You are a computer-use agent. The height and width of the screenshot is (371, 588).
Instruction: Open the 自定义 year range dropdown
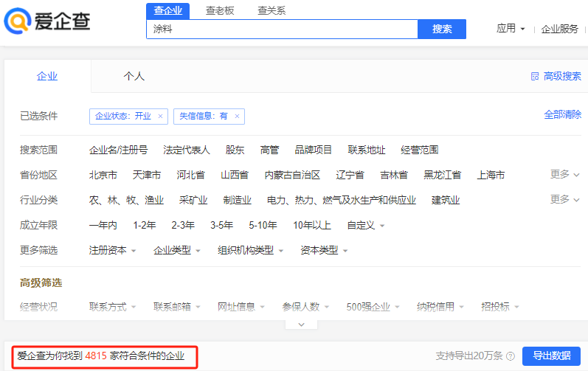(x=365, y=226)
